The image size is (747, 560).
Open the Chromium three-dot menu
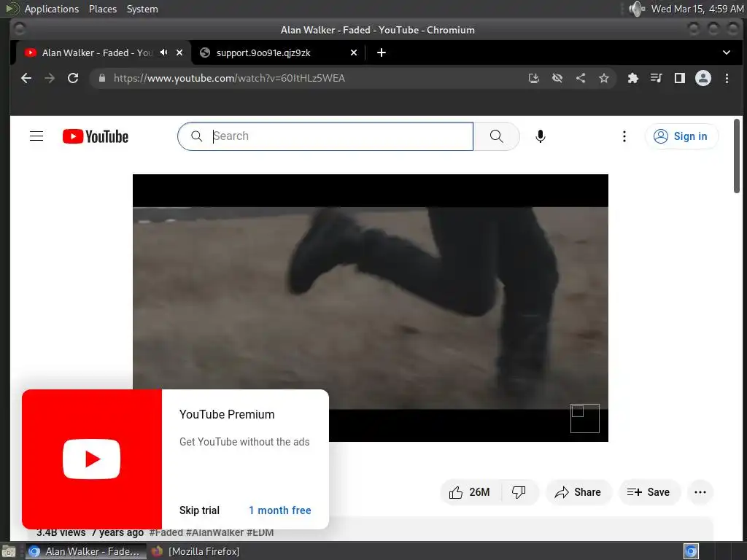(727, 78)
